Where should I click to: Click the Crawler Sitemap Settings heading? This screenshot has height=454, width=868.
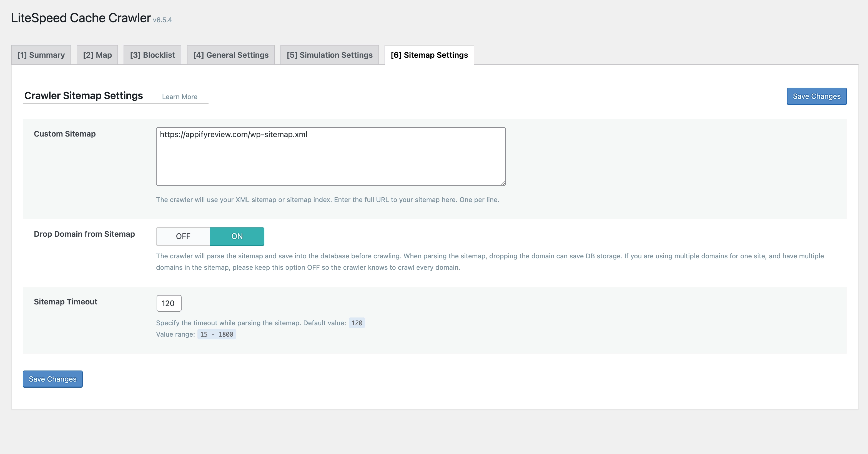(84, 96)
